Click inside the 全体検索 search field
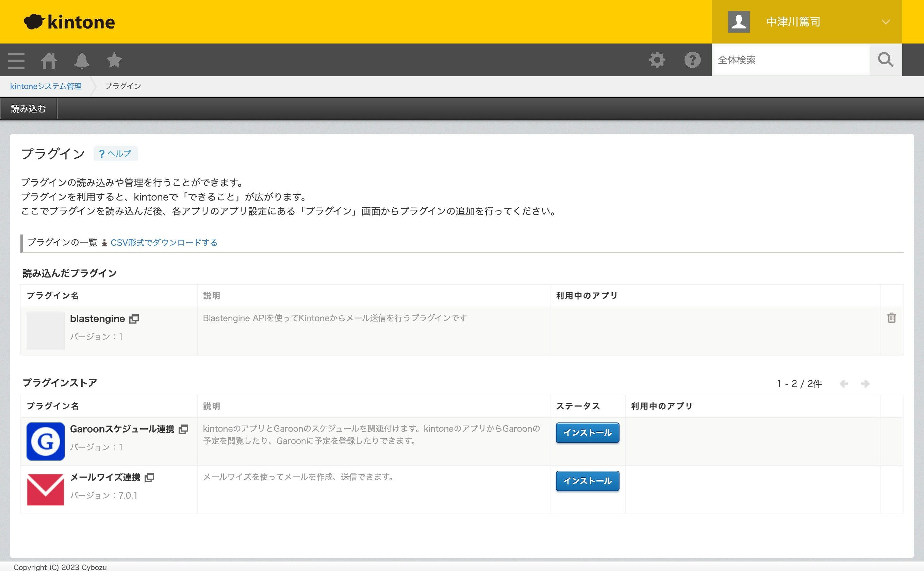 [x=790, y=60]
